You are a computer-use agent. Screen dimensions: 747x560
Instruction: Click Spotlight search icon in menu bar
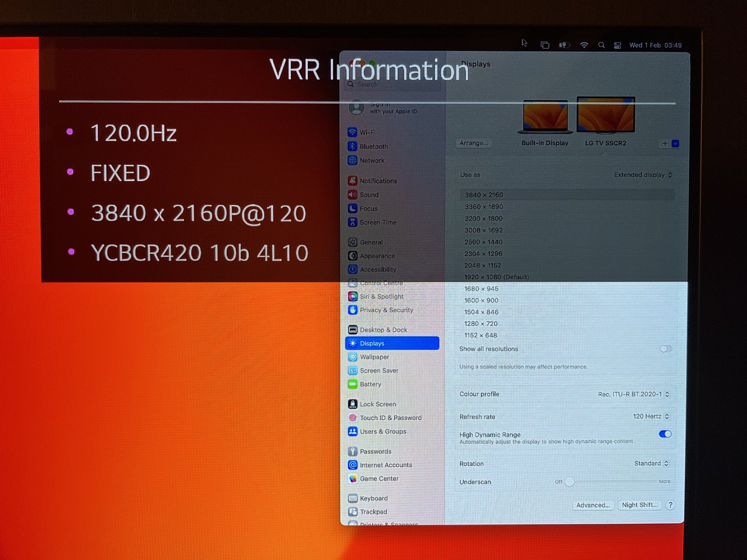(601, 45)
